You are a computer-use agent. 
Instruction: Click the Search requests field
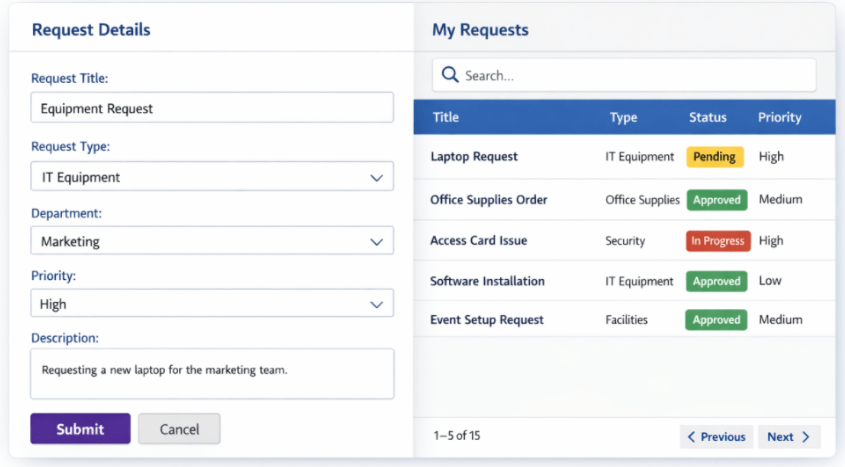tap(624, 75)
